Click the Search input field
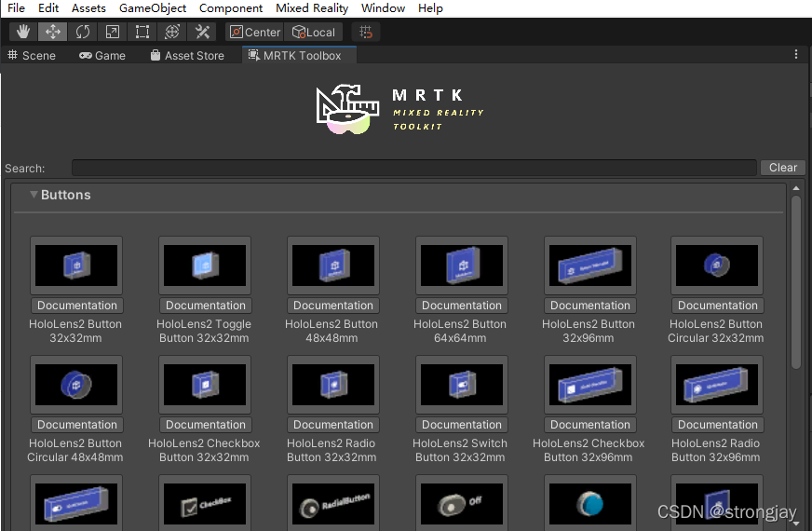812x531 pixels. point(414,168)
